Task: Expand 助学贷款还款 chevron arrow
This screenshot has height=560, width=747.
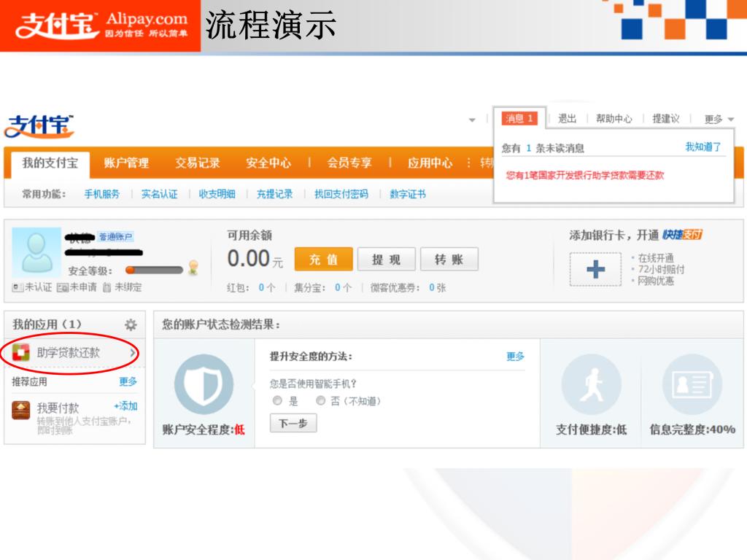Action: click(x=132, y=353)
